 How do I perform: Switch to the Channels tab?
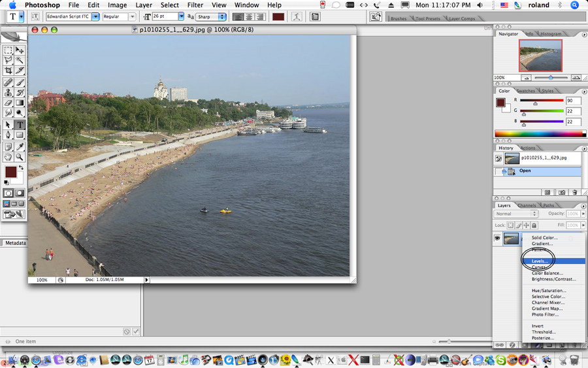[x=527, y=205]
